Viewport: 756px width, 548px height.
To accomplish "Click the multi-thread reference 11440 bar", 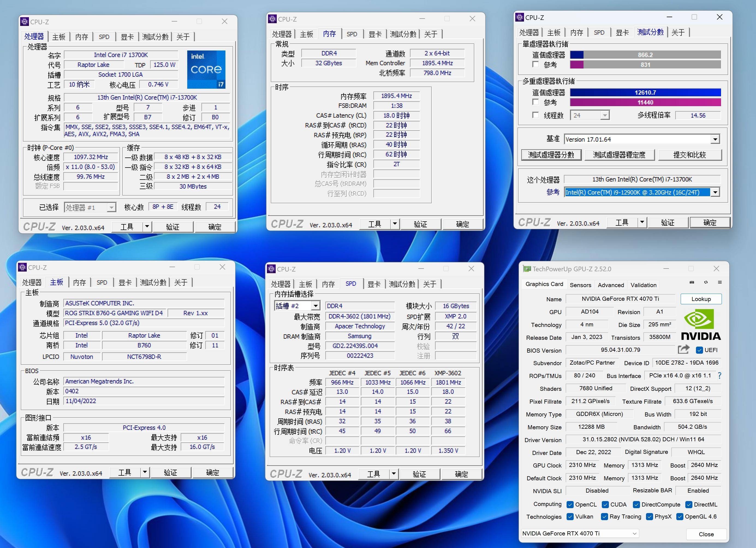I will [645, 102].
